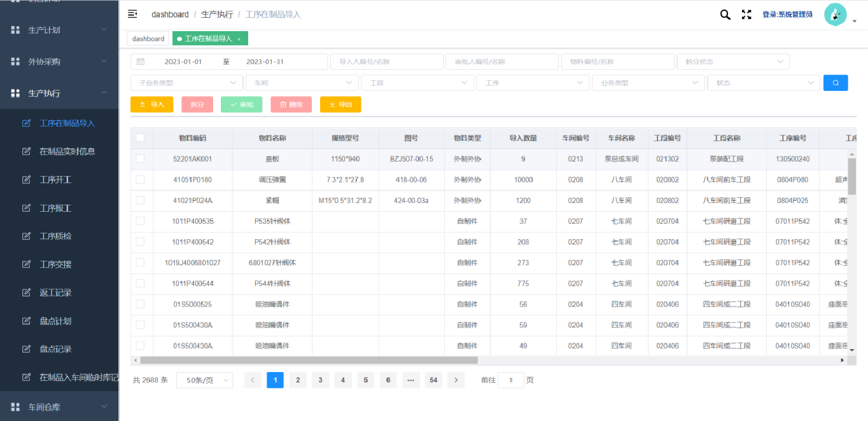Switch to the dashboard tab
Screen dimensions: 868x421
(x=148, y=39)
